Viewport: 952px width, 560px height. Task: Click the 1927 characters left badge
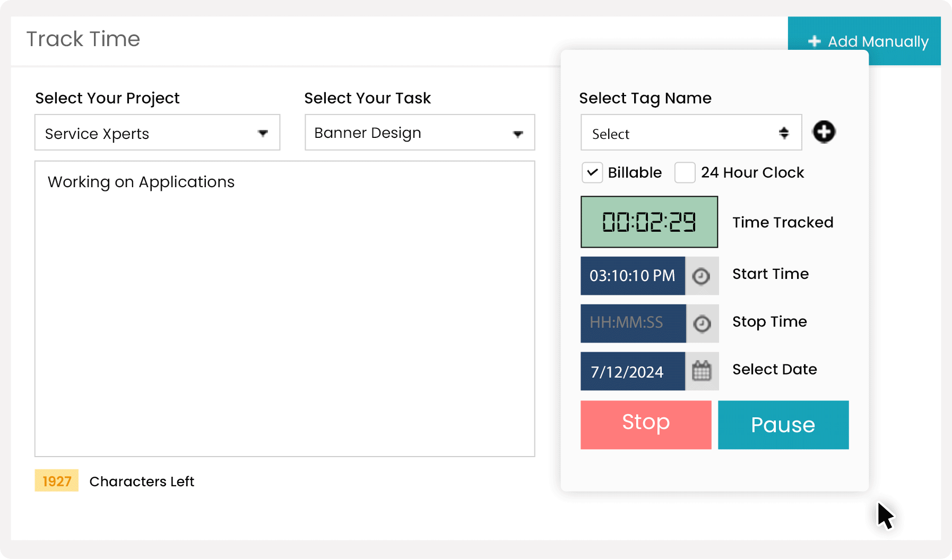(57, 480)
